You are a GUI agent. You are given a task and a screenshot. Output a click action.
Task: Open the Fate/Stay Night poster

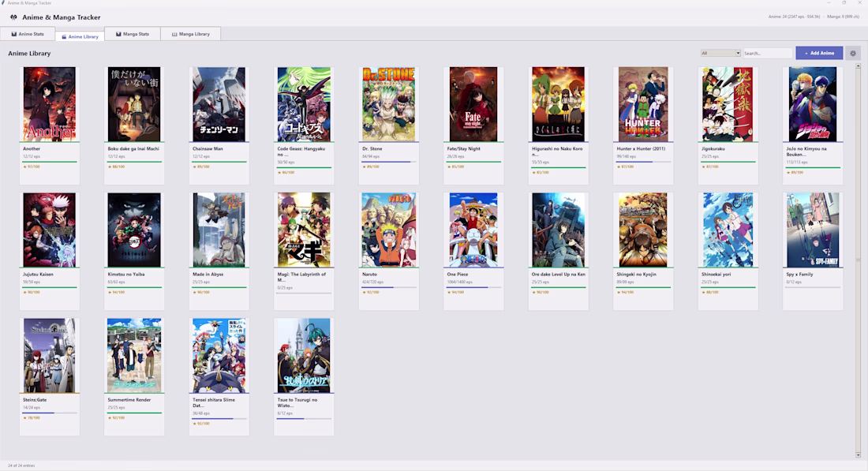click(x=473, y=104)
